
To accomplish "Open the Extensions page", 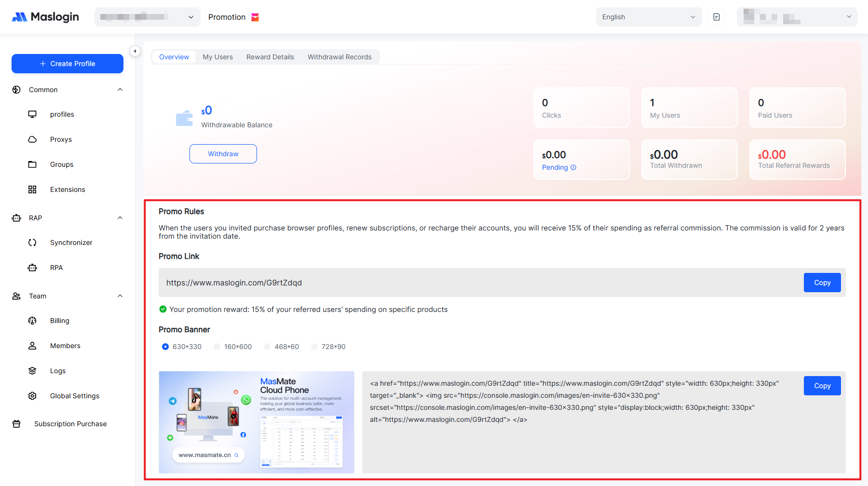I will coord(67,189).
